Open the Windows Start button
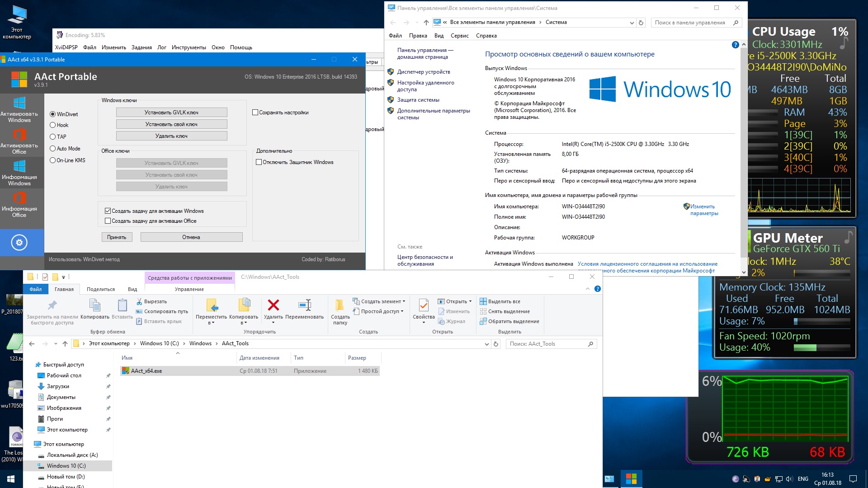 (11, 479)
